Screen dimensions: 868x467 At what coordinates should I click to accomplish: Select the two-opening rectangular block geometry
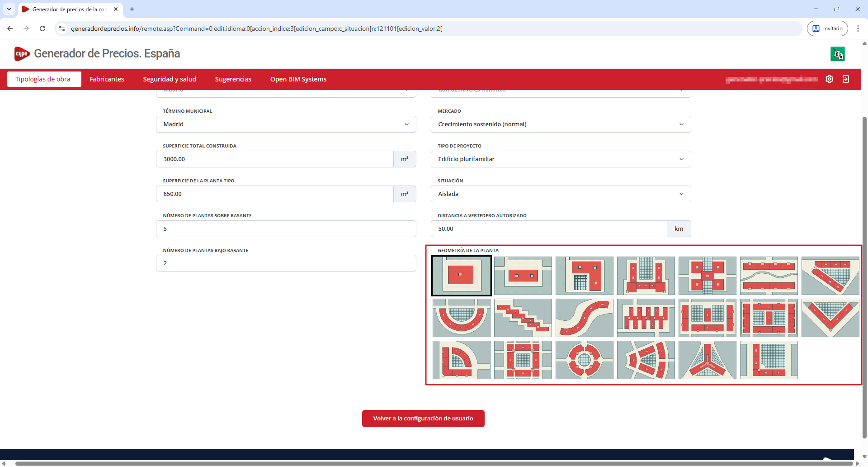[x=523, y=276]
